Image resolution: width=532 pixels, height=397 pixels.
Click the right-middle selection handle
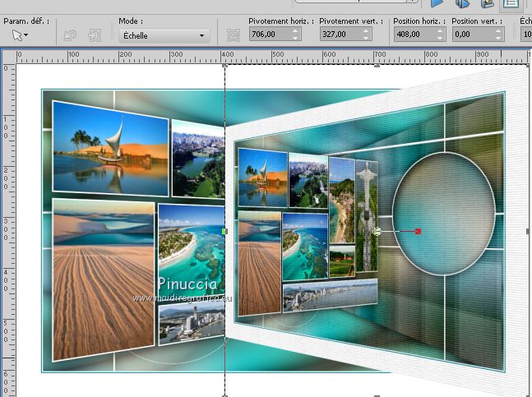[527, 232]
